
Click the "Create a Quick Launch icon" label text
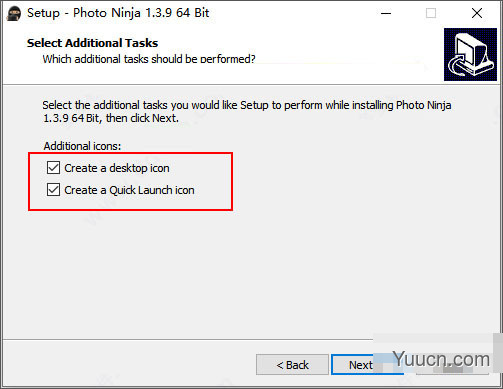[129, 190]
